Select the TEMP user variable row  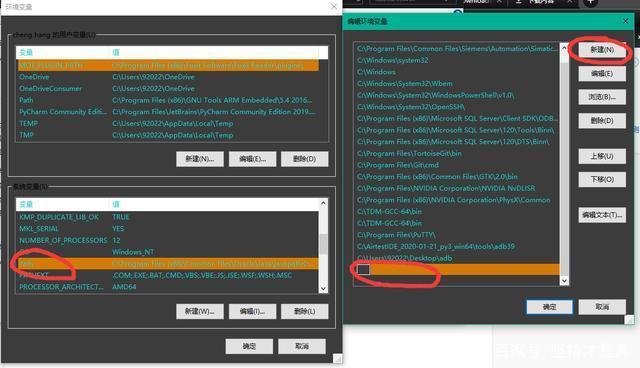coord(168,123)
